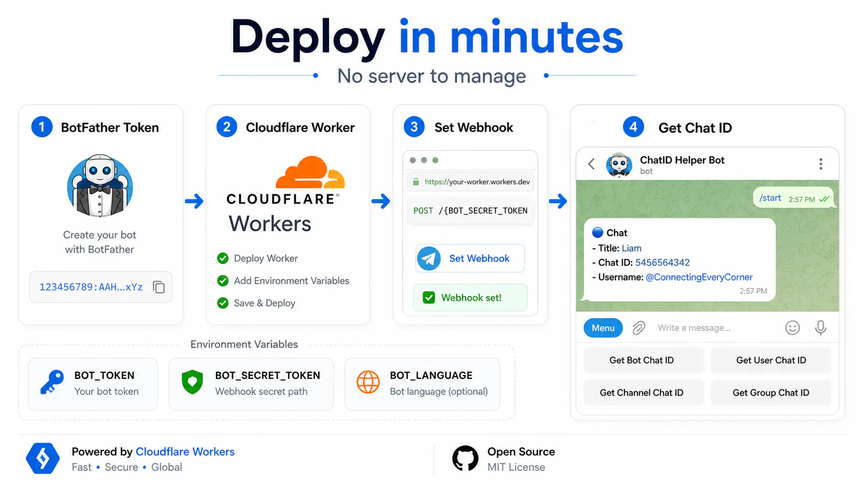
Task: Go back using the chat header arrow
Action: (x=591, y=164)
